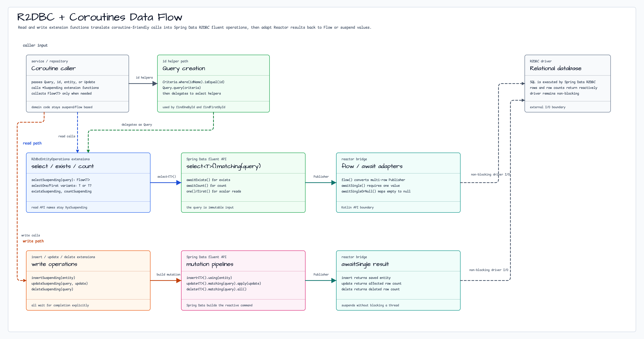
Task: Click 'calls *Suspending extension functions' line
Action: pyautogui.click(x=65, y=88)
